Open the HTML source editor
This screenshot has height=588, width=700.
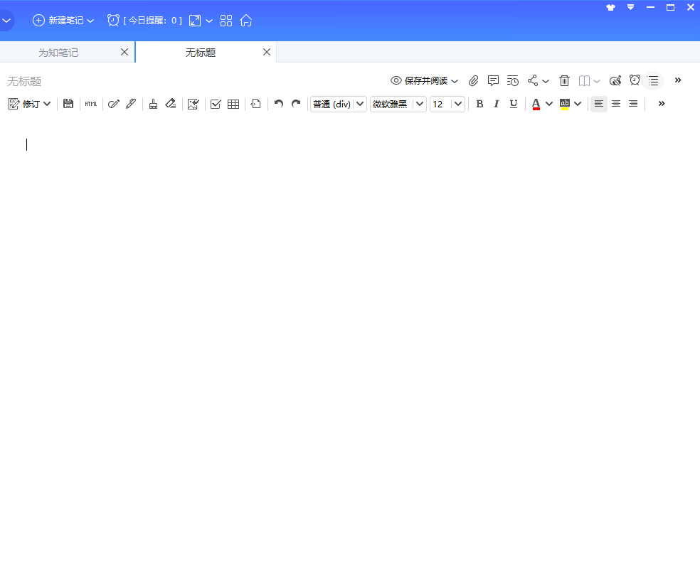tap(91, 104)
